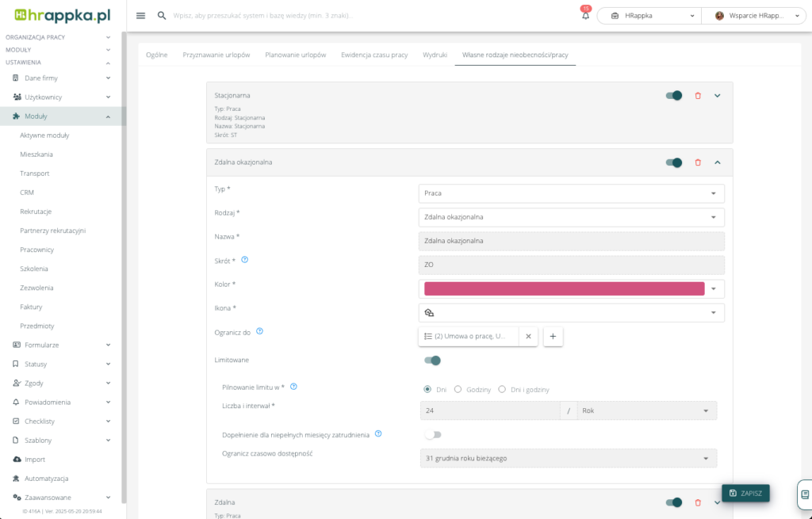Select the Godziny radio option
This screenshot has height=519, width=812.
tap(458, 389)
